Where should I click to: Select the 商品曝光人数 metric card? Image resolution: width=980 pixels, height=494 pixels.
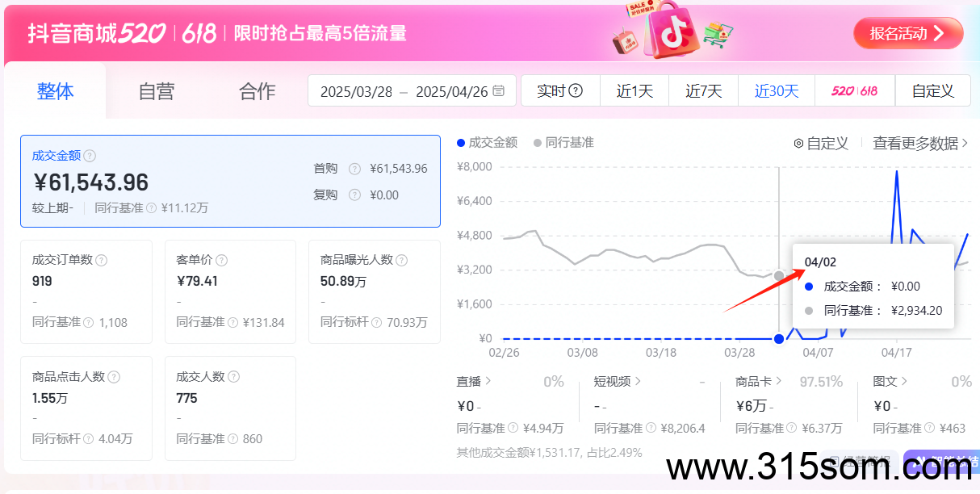tap(375, 291)
